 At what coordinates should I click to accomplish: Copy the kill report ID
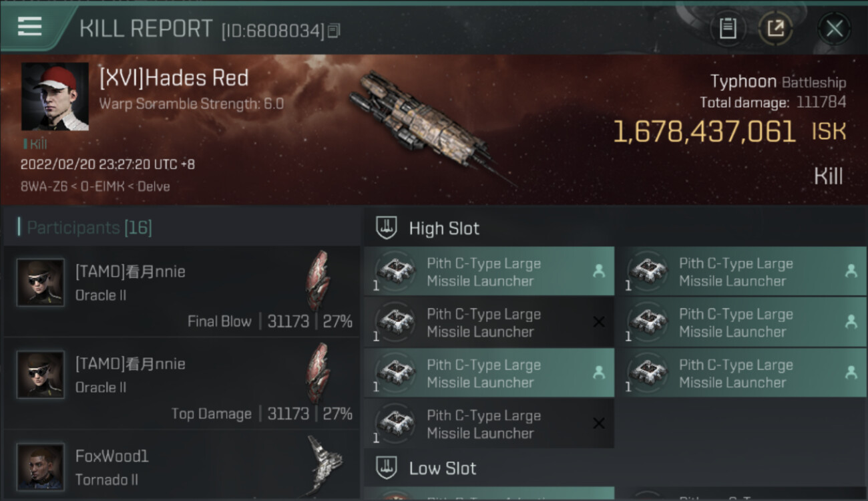(334, 31)
